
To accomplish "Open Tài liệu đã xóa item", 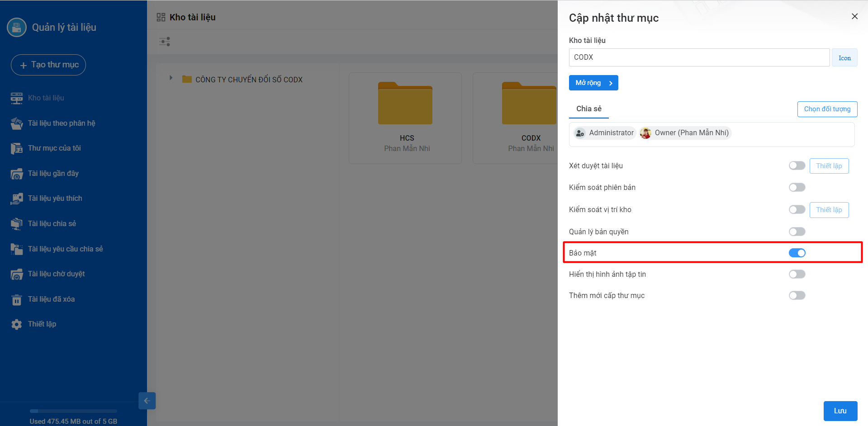I will pos(52,299).
